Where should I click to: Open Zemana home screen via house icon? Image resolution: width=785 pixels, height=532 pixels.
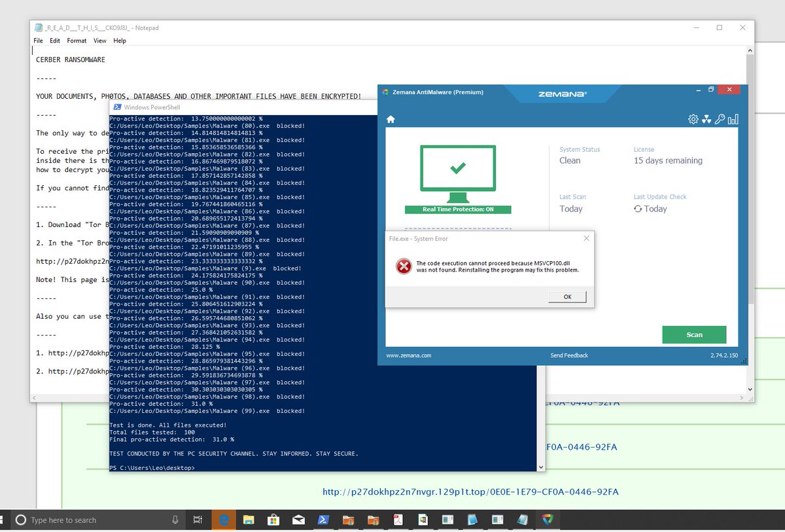pos(391,119)
